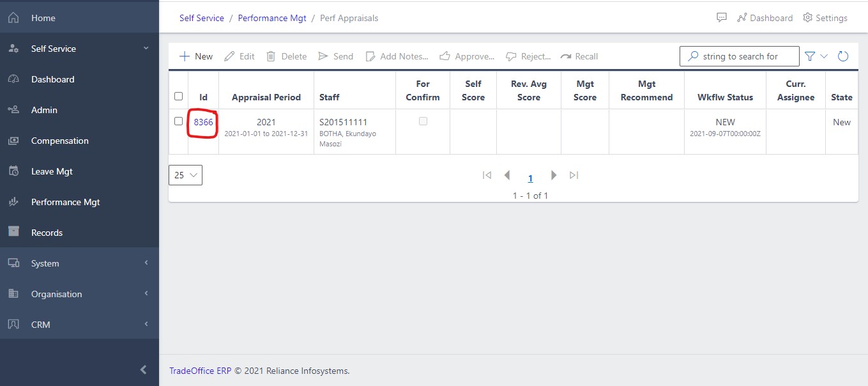
Task: Toggle the For Confirm checkbox
Action: coord(422,121)
